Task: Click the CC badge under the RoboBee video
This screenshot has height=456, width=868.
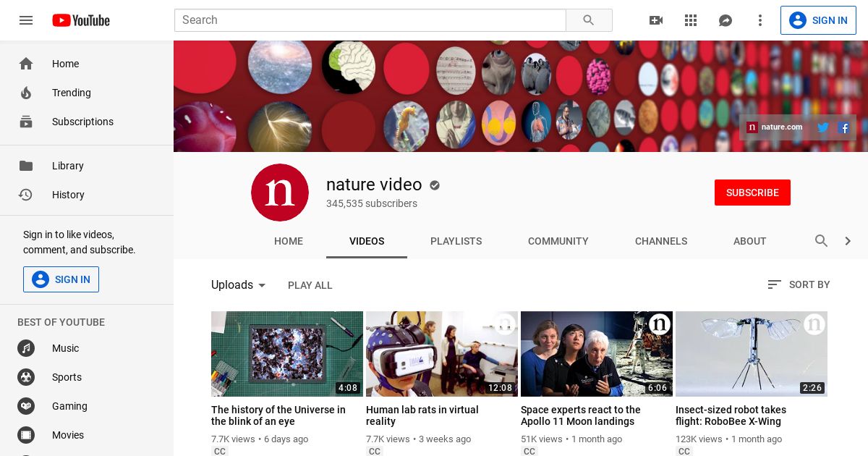Action: (684, 452)
